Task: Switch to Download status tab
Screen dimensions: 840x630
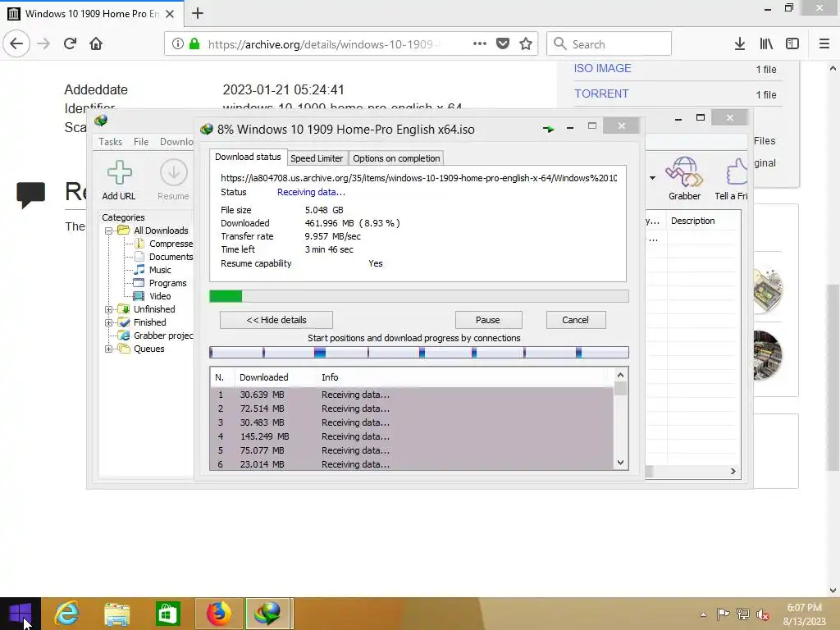Action: point(248,157)
